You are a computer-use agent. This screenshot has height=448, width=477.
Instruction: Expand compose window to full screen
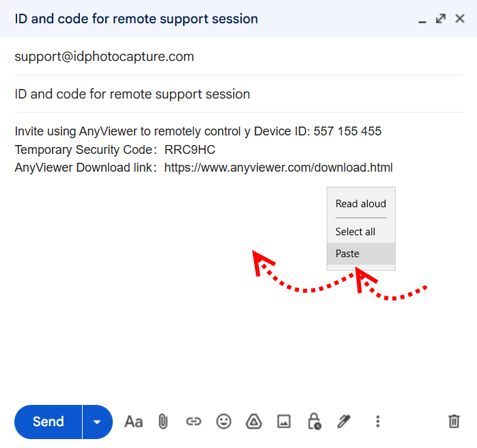click(441, 19)
